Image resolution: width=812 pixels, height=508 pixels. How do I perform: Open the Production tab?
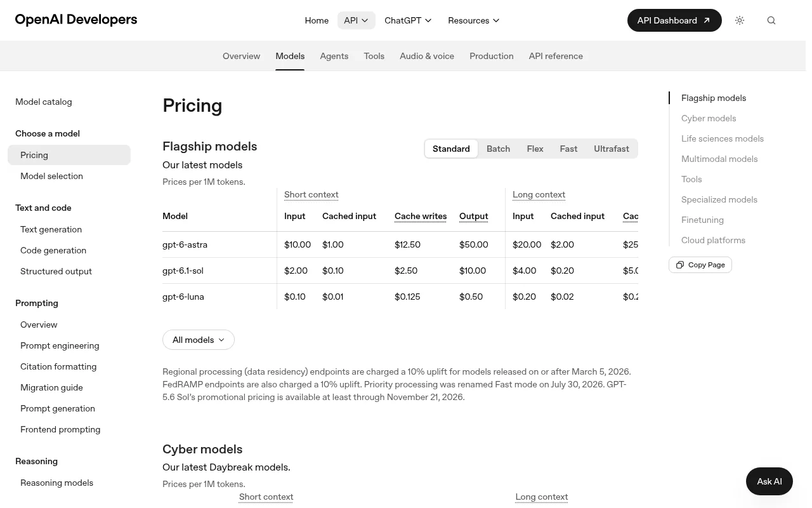click(x=492, y=56)
